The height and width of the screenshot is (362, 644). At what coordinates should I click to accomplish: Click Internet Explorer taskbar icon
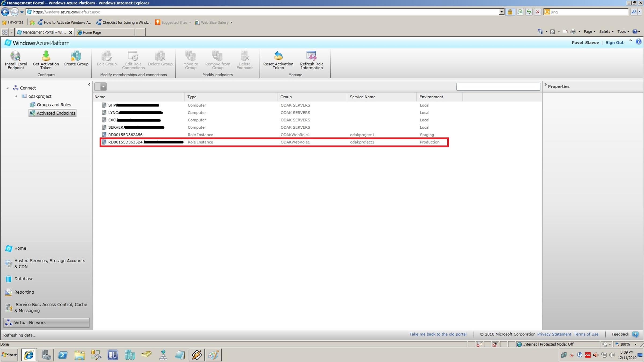click(29, 355)
